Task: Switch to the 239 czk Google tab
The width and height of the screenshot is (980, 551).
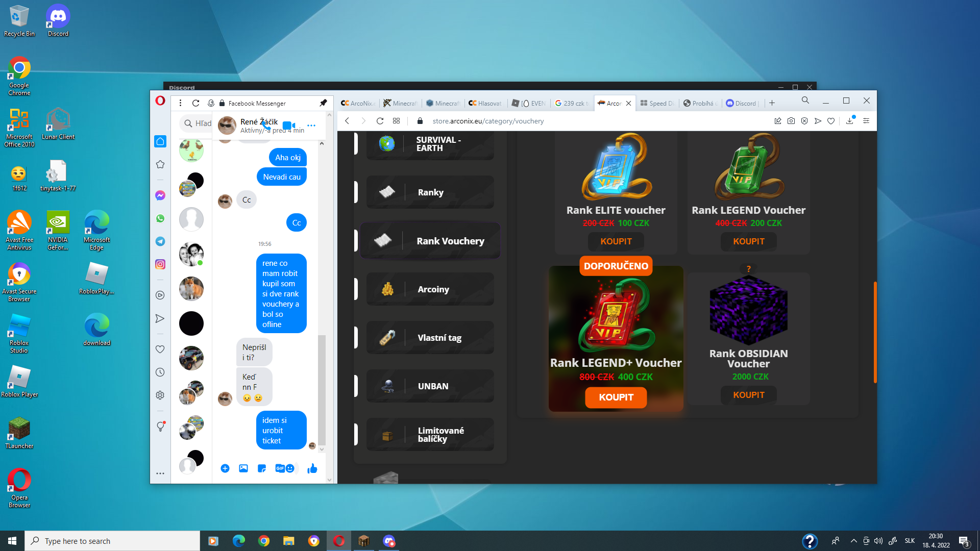Action: tap(572, 103)
